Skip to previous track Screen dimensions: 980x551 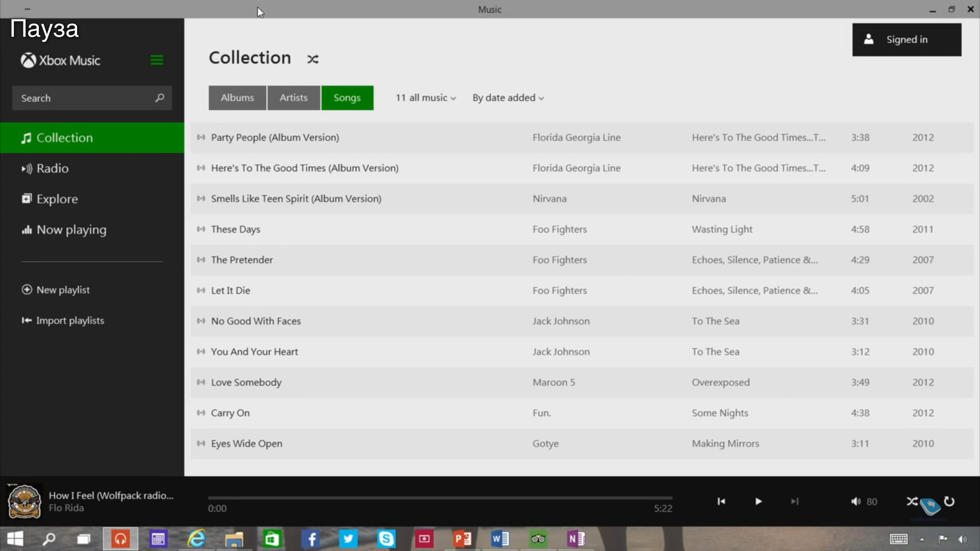(x=721, y=502)
